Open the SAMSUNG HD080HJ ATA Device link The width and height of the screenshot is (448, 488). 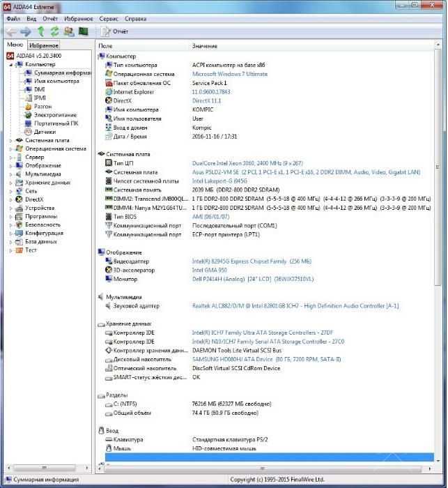point(267,360)
